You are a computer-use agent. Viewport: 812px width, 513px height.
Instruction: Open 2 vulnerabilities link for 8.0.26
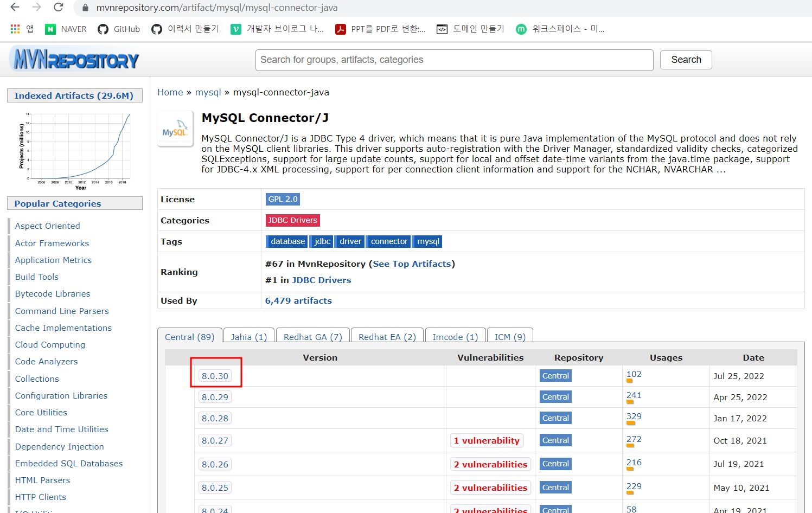[490, 464]
